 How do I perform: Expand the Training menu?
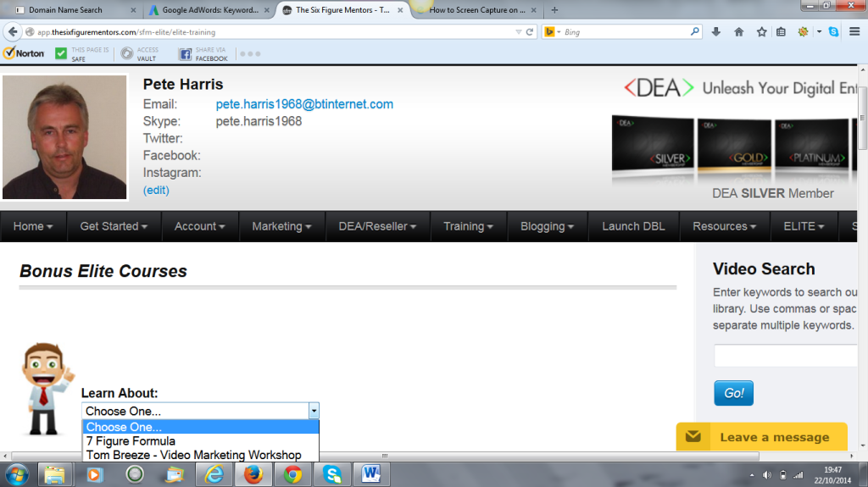(468, 226)
